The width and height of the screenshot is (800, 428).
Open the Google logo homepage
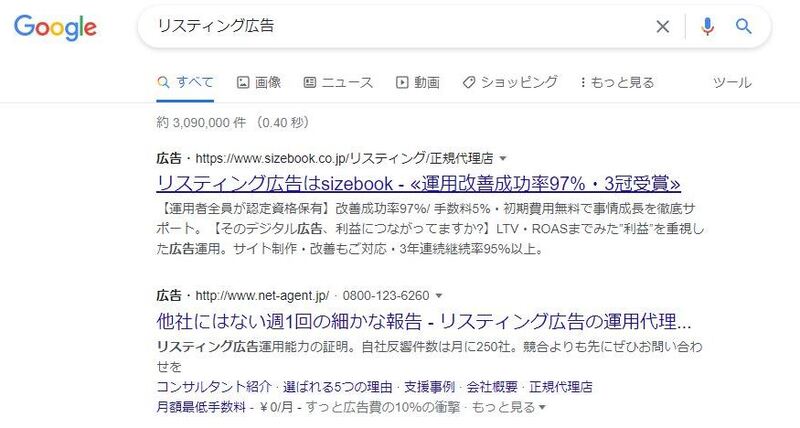coord(55,27)
